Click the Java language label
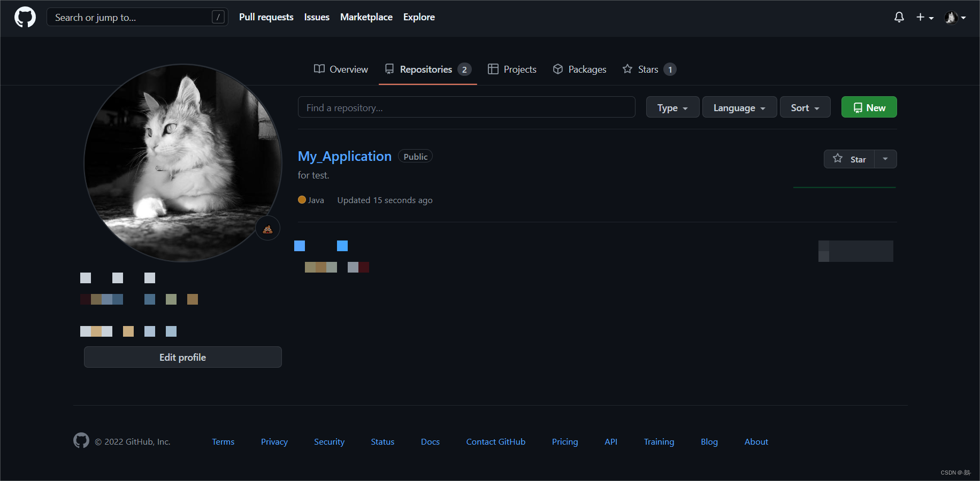This screenshot has height=481, width=980. [316, 200]
